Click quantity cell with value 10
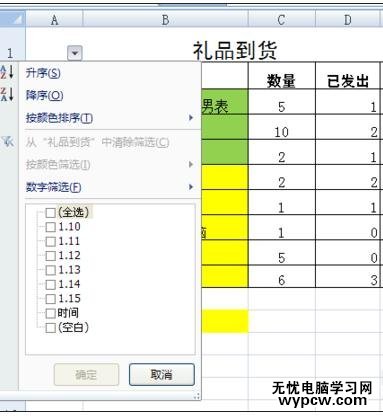 (x=282, y=127)
